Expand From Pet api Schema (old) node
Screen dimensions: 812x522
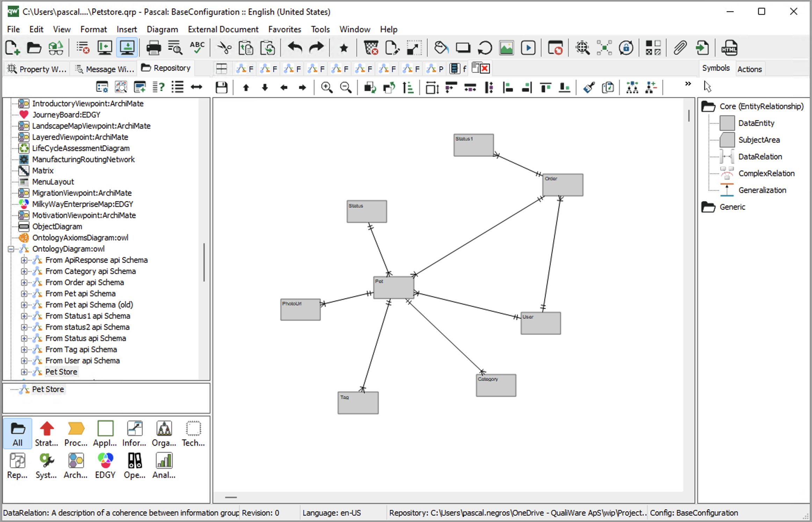point(24,305)
